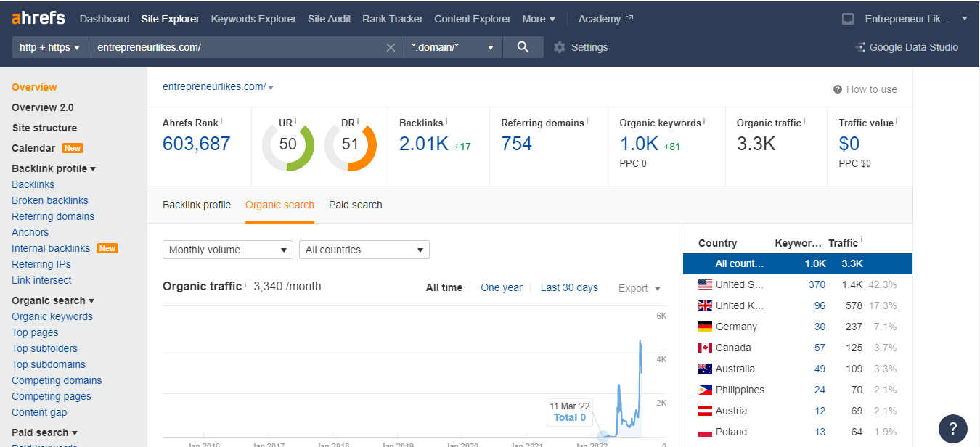Open the http + https protocol dropdown
980x447 pixels.
click(49, 47)
